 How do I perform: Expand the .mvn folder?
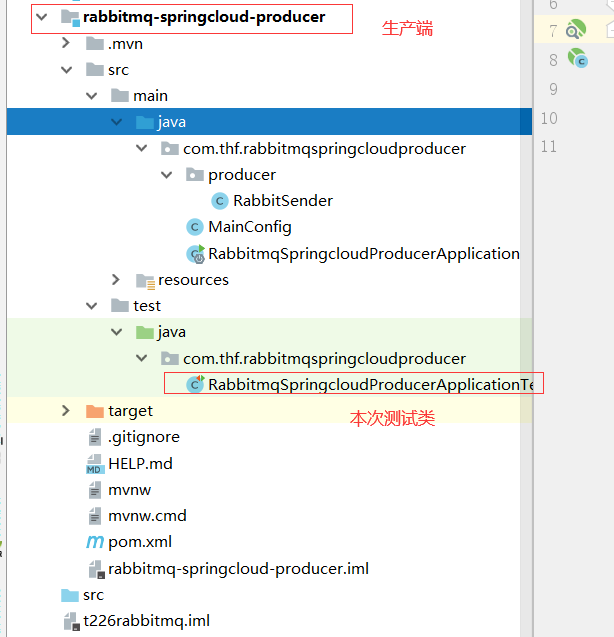pyautogui.click(x=66, y=43)
